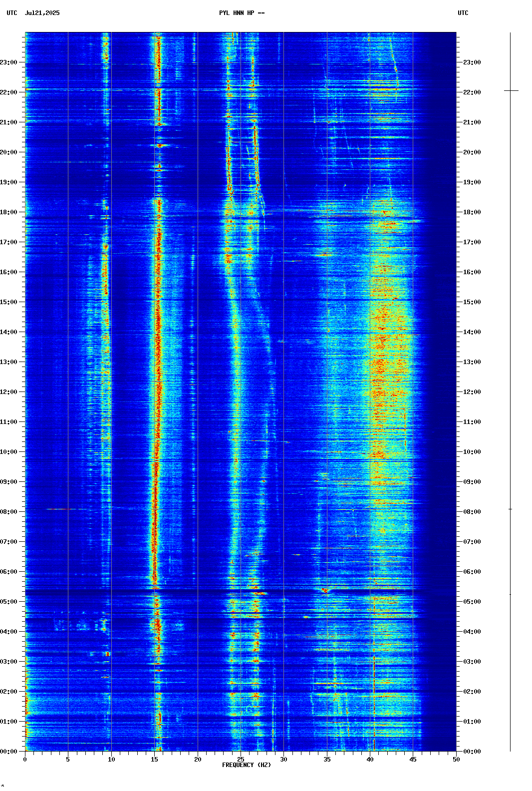Viewport: 532px width, 791px height.
Task: Click the cross marker on the right amplitude line
Action: (x=511, y=90)
